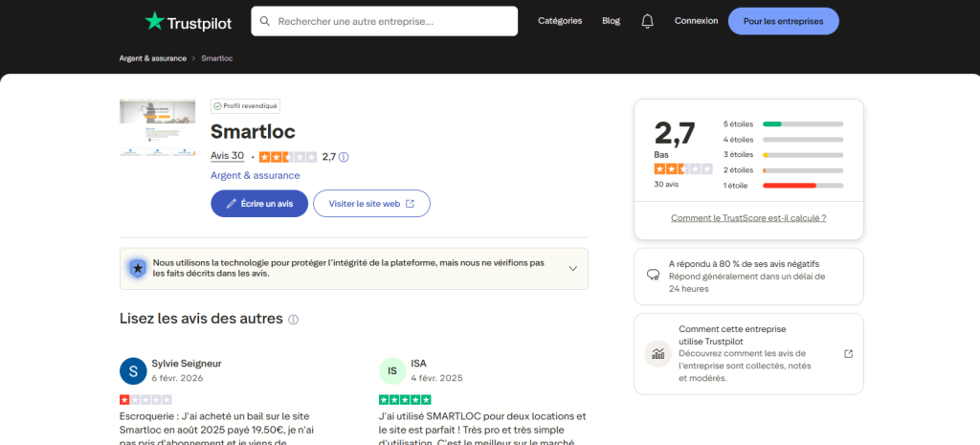The width and height of the screenshot is (980, 445).
Task: Open the 'Avis 30' link
Action: point(228,156)
